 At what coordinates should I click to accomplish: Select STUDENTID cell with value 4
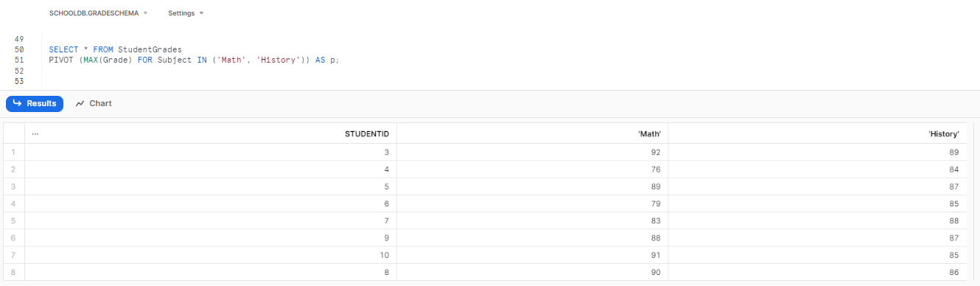point(211,170)
